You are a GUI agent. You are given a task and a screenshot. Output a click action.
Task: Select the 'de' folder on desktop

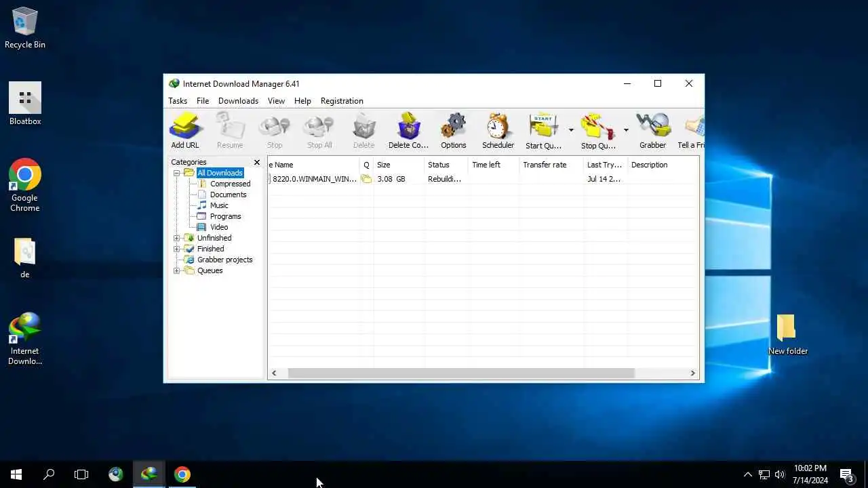pyautogui.click(x=25, y=258)
